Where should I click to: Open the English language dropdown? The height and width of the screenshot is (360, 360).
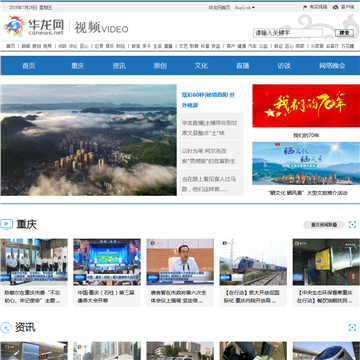(x=245, y=7)
